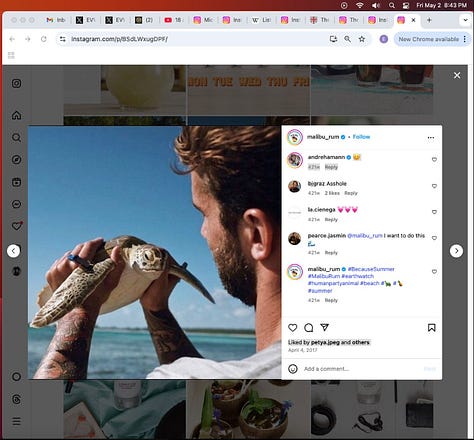Open apps grid in bookmarks bar
The image size is (474, 440).
point(11,55)
